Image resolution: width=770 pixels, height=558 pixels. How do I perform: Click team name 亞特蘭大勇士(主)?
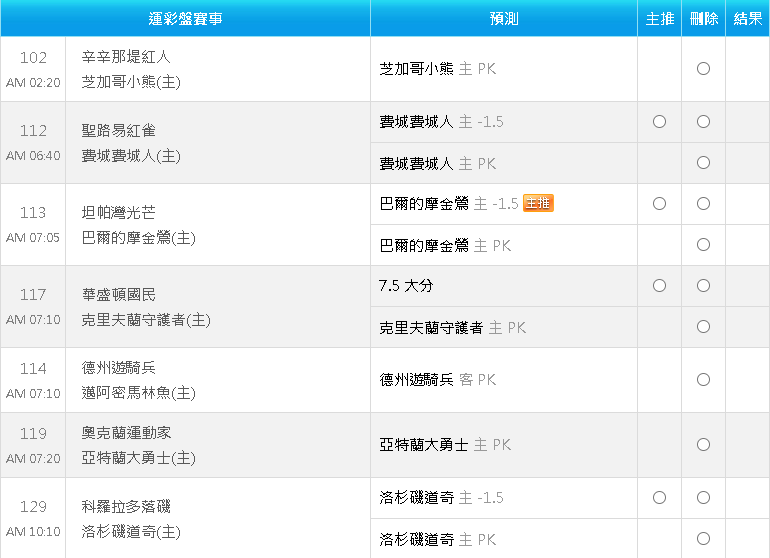click(138, 458)
